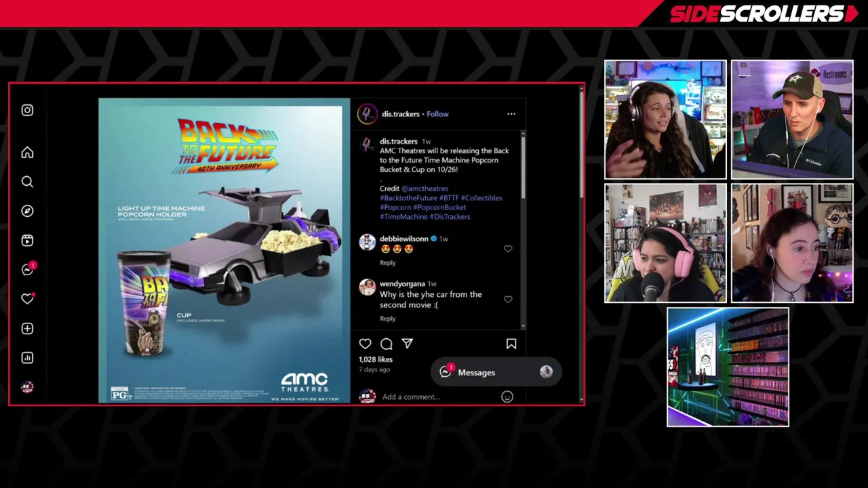Screen dimensions: 868x488
Task: Save the post with bookmark icon
Action: [x=511, y=344]
